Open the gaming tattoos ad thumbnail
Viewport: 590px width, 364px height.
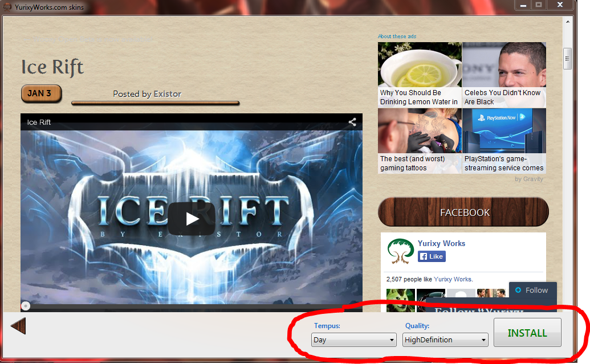[420, 131]
